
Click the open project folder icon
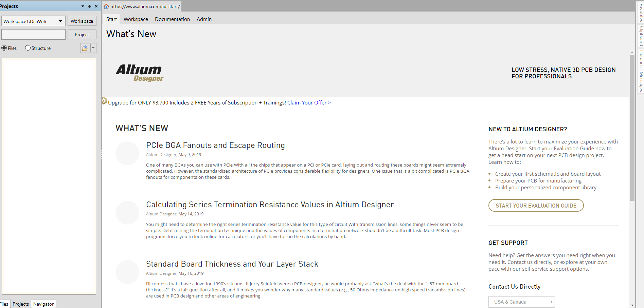click(85, 48)
